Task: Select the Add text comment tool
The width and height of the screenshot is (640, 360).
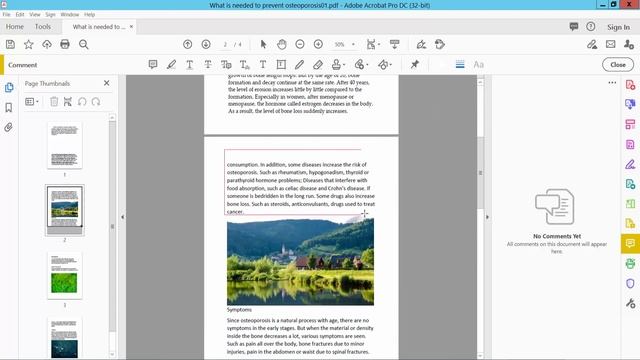Action: pos(263,64)
